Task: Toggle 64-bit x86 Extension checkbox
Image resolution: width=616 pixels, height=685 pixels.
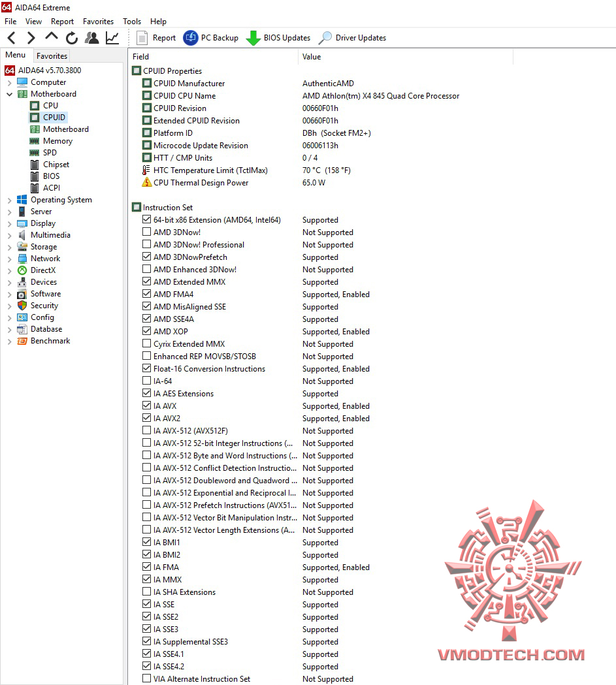Action: 147,219
